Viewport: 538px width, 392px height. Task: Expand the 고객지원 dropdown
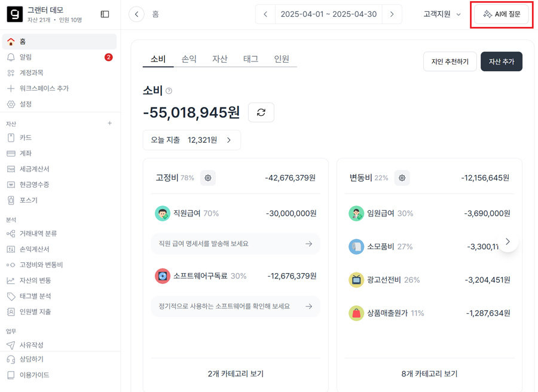click(x=442, y=14)
